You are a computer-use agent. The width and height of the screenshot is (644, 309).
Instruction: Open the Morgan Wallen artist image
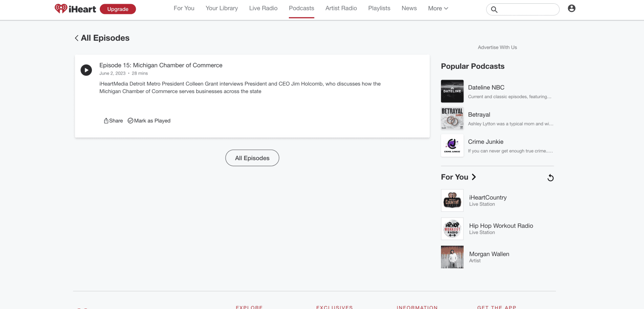click(x=452, y=257)
